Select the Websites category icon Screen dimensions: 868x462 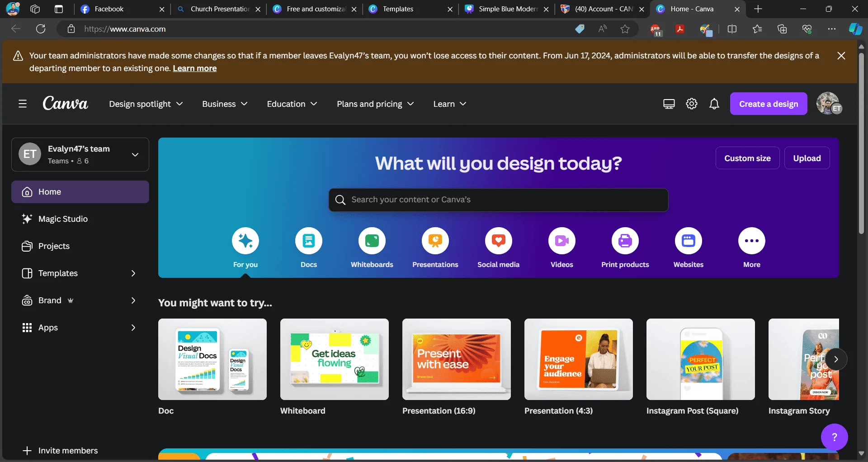click(689, 241)
